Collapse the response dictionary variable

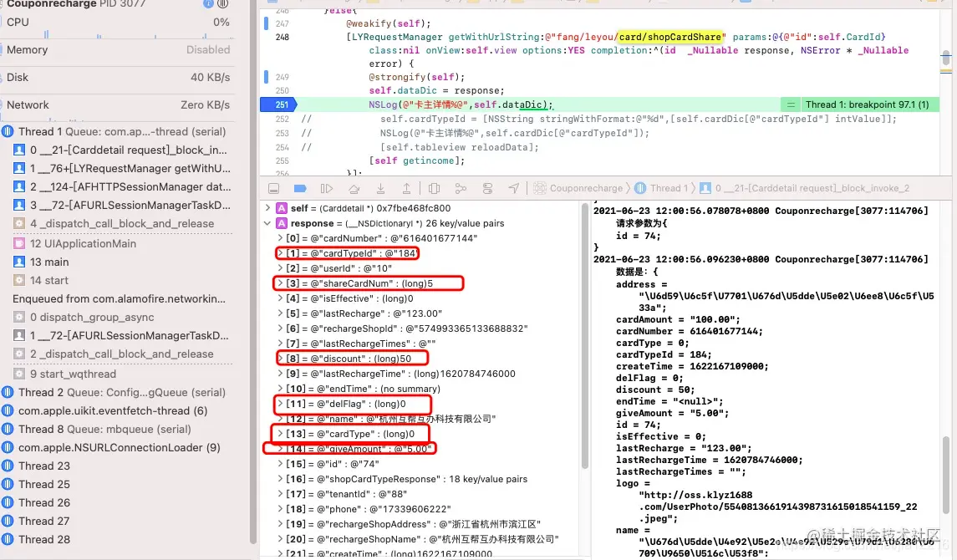point(267,223)
